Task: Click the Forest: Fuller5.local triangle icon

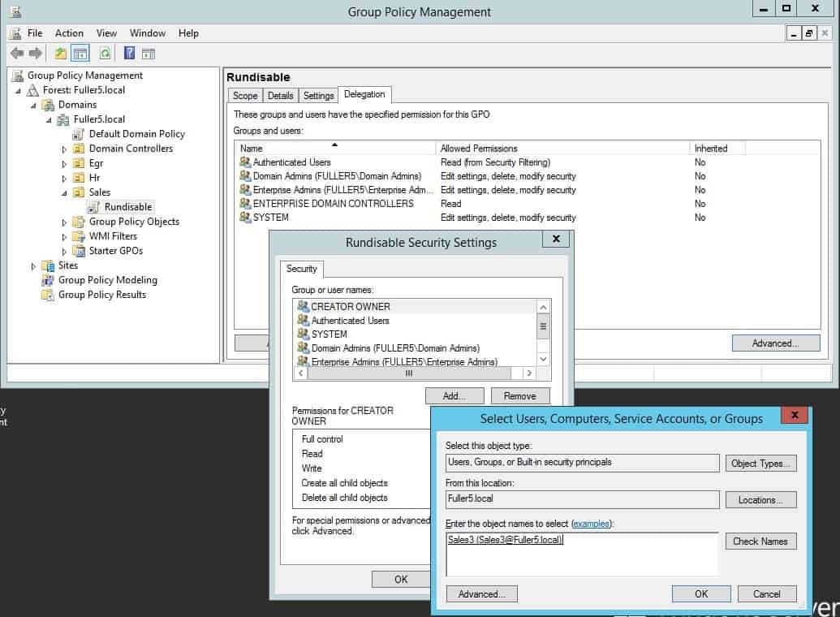Action: point(32,90)
